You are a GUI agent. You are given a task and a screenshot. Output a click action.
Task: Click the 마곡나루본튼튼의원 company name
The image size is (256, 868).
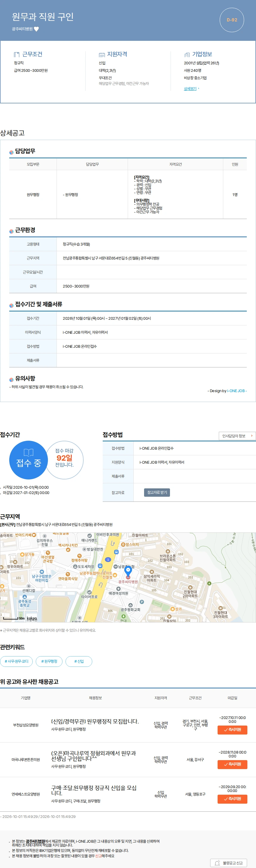click(26, 760)
